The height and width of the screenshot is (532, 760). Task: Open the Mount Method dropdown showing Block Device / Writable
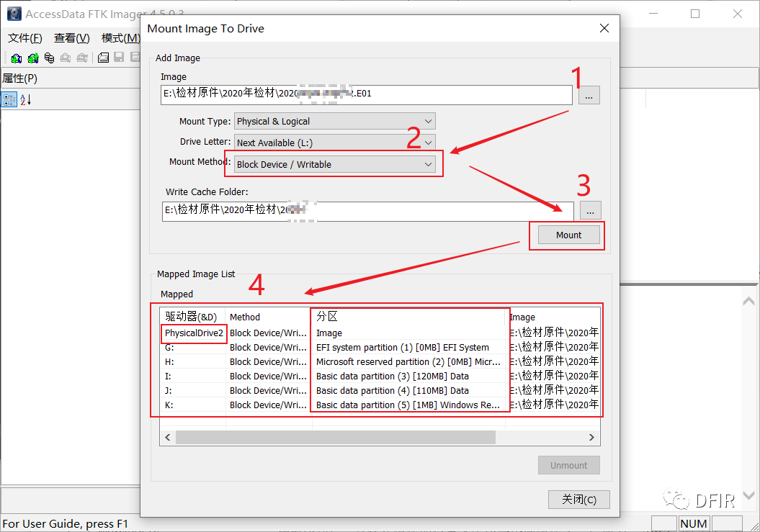click(x=335, y=164)
